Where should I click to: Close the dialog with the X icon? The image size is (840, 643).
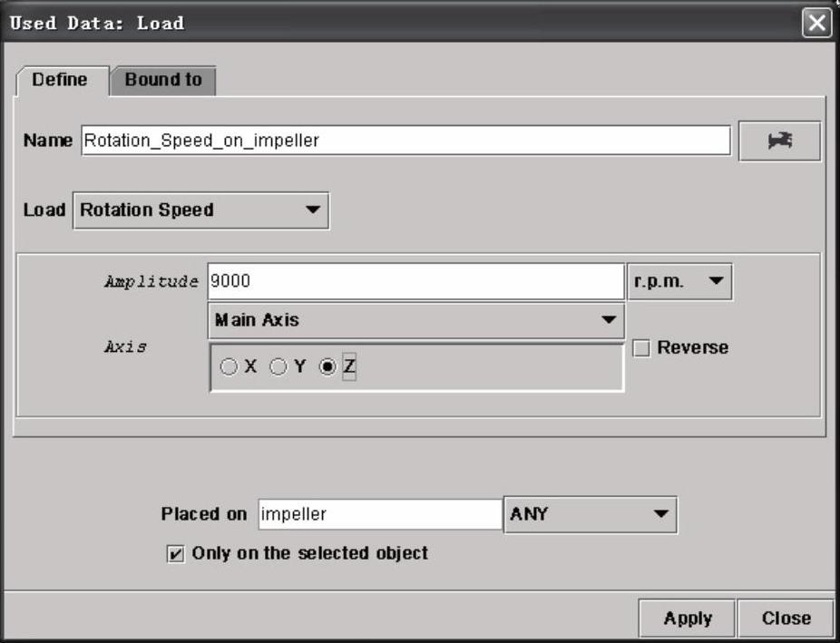(816, 24)
